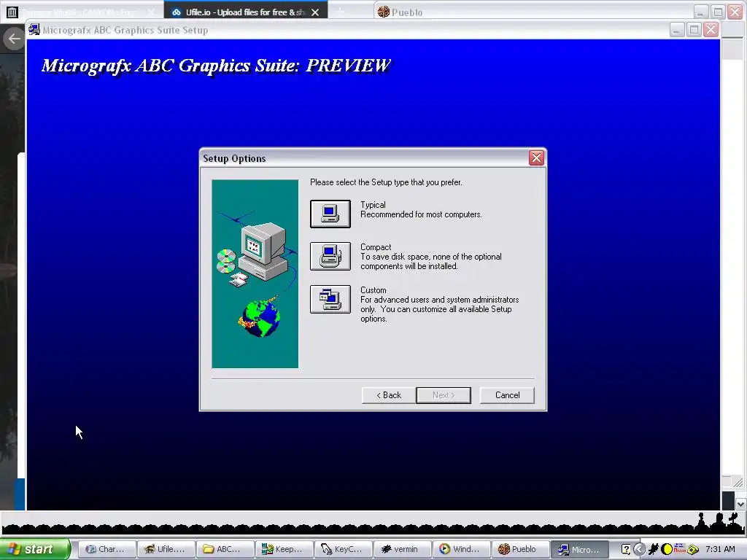Switch to the vermin taskbar window

[x=402, y=549]
